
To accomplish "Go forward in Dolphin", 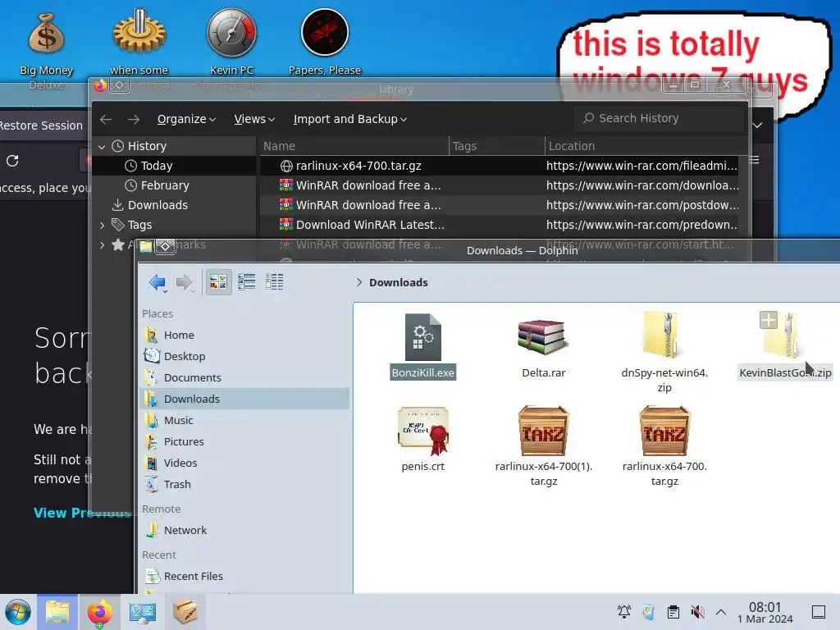I will click(184, 282).
